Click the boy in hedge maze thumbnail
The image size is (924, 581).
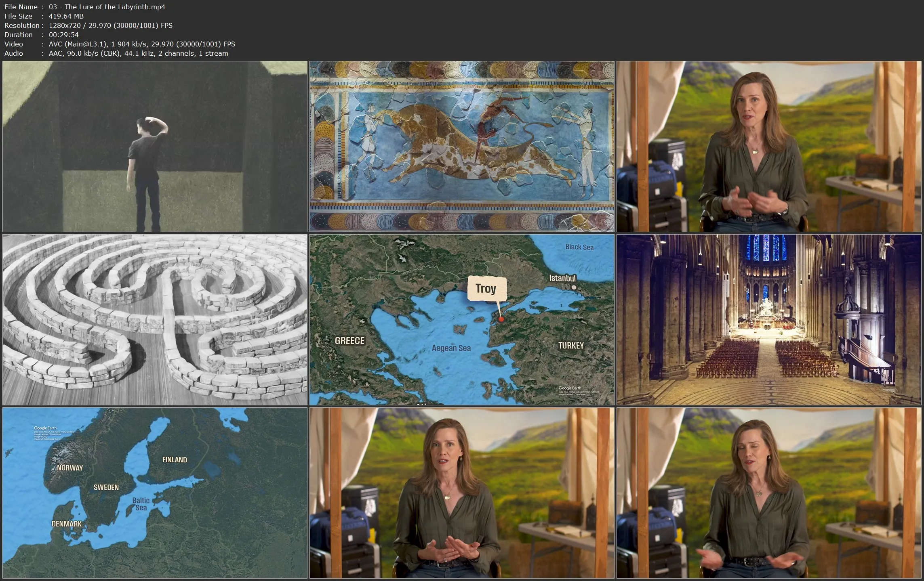coord(155,146)
